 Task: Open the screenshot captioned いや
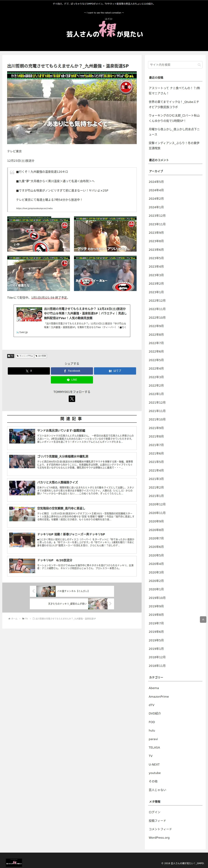pos(38,234)
